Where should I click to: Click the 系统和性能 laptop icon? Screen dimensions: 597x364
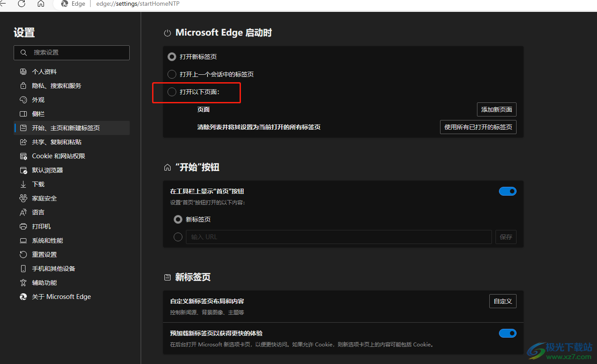(23, 240)
